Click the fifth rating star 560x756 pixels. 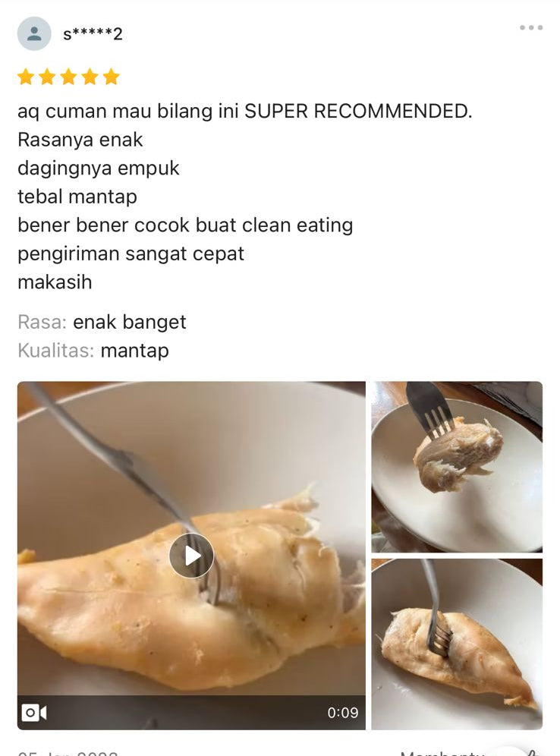[x=112, y=77]
